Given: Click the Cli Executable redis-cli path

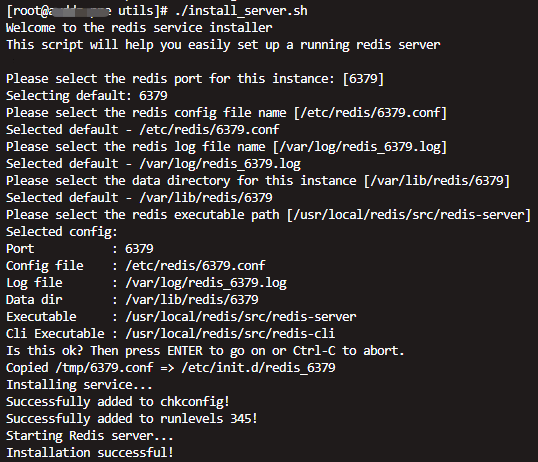Looking at the screenshot, I should coord(230,334).
